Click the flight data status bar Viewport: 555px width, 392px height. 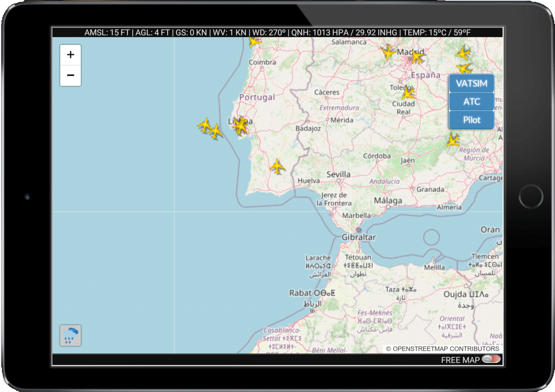point(277,32)
